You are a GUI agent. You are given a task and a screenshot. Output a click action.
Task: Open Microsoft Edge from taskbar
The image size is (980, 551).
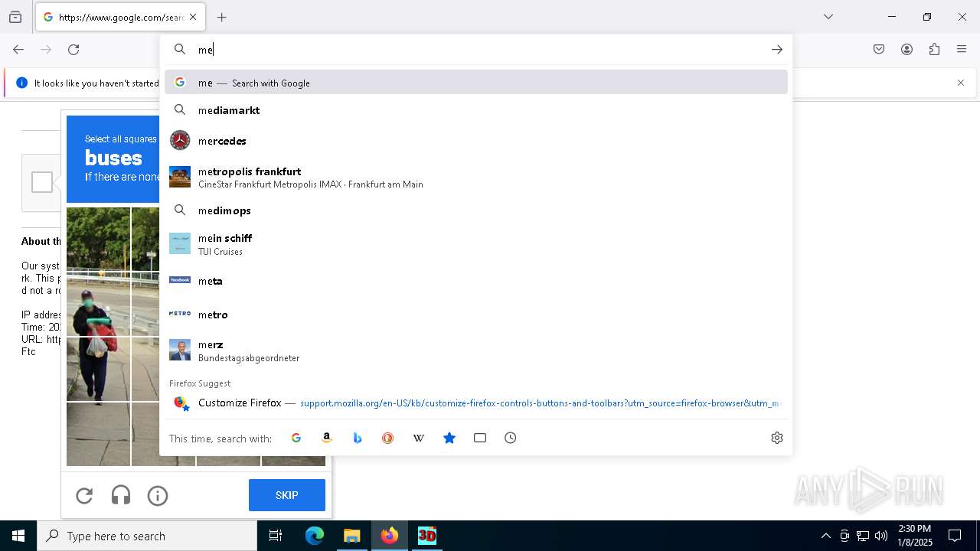point(315,536)
